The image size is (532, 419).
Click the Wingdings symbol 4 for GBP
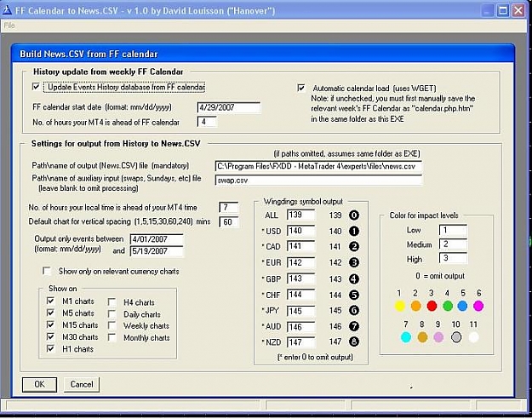354,278
